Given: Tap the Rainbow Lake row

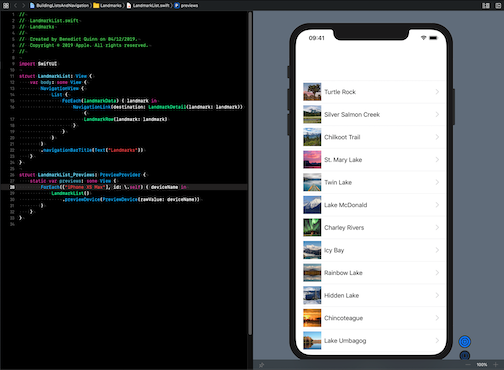Looking at the screenshot, I should pos(371,273).
